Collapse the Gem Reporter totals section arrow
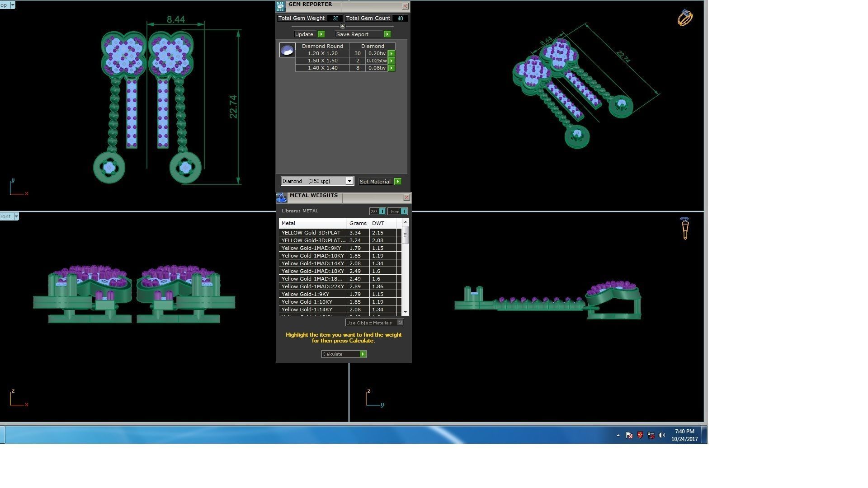868x488 pixels. coord(342,26)
